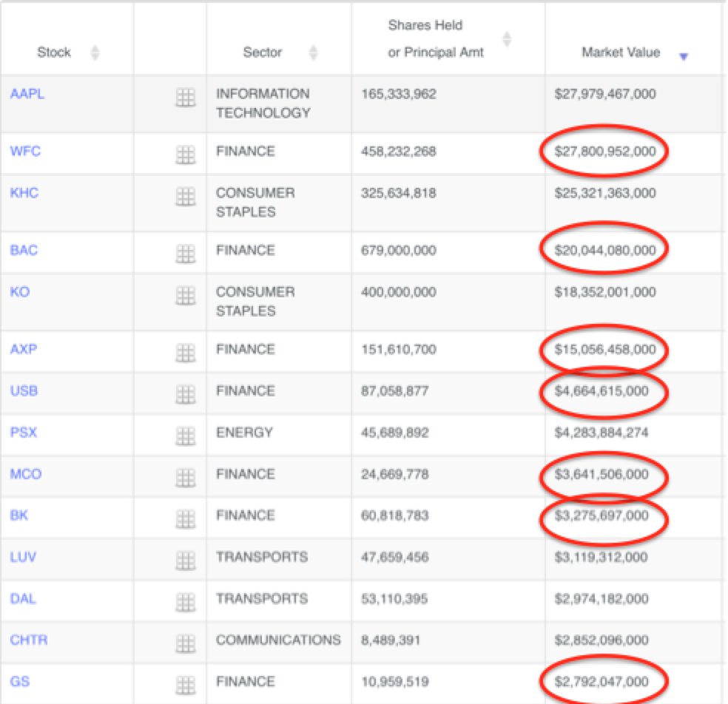Open the WFC stock link
This screenshot has height=704, width=728.
(26, 151)
